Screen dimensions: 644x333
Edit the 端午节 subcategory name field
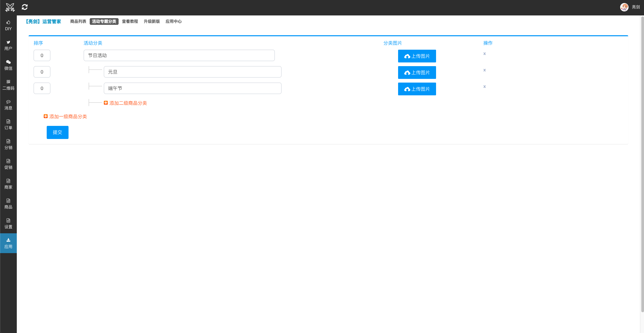(192, 88)
